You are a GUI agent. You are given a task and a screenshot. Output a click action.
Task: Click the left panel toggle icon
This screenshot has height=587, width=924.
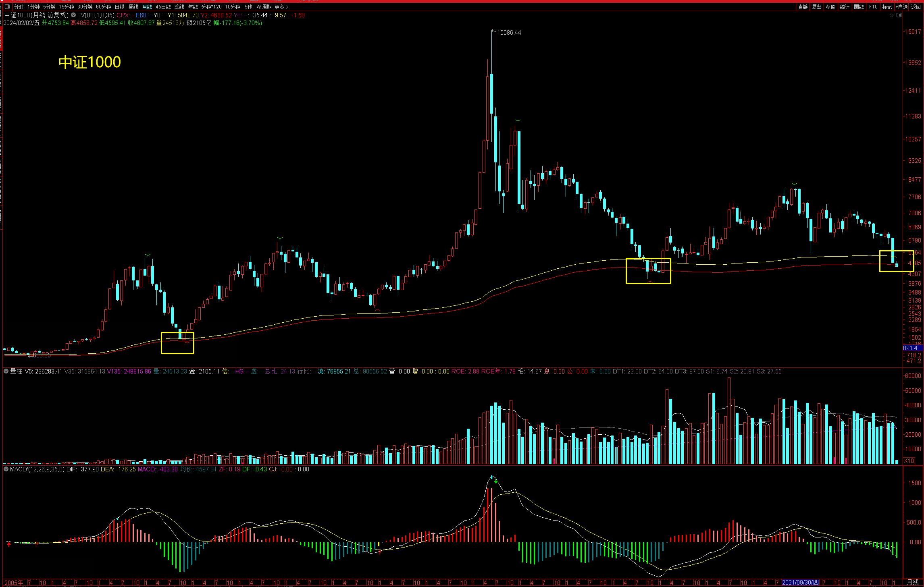(7, 7)
